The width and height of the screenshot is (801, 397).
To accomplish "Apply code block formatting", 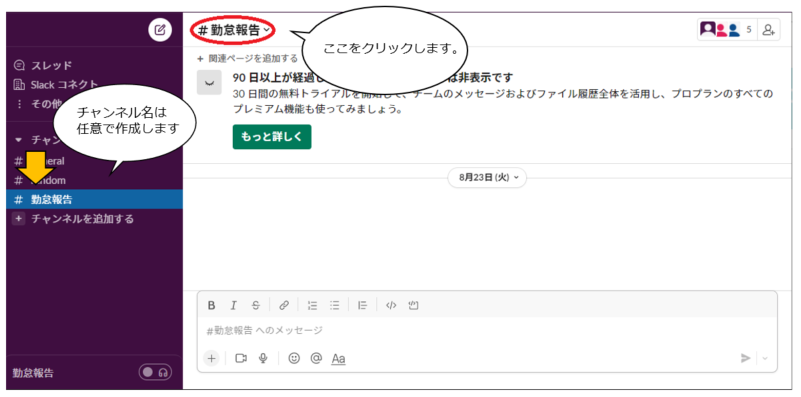I will click(x=413, y=306).
